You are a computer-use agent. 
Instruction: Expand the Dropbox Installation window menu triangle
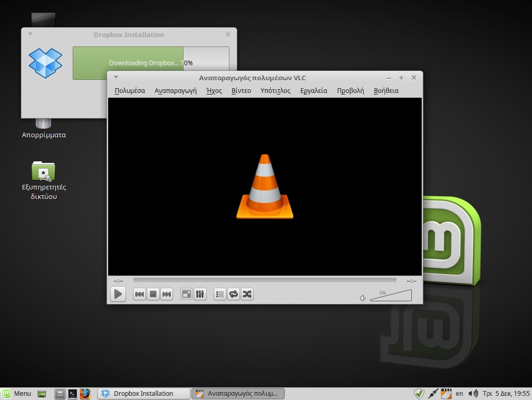coord(30,34)
